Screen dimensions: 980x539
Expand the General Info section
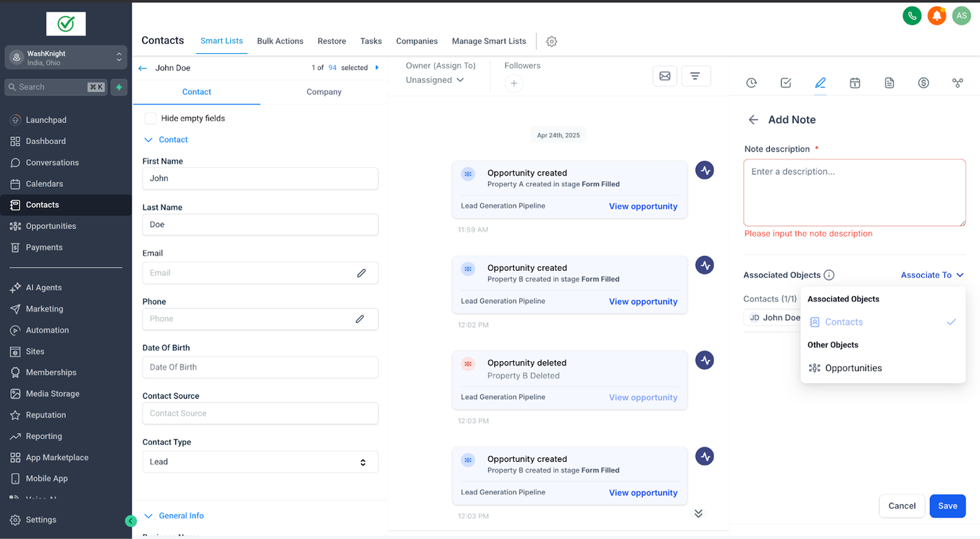181,516
